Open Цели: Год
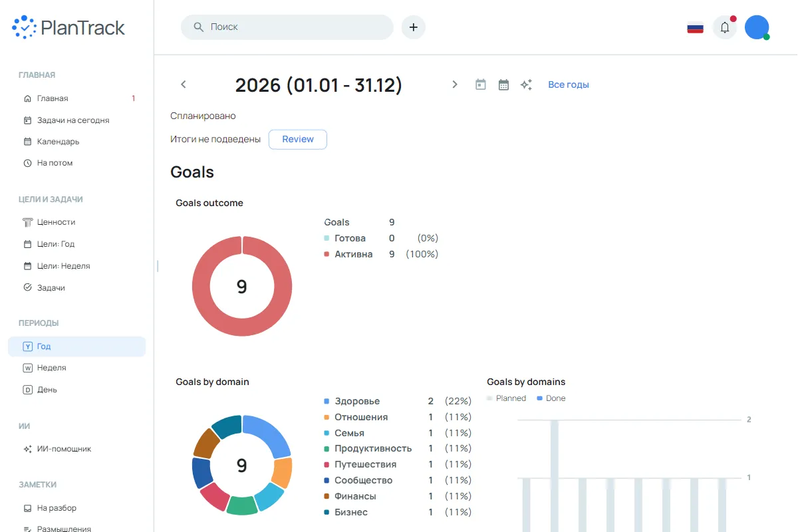 click(76, 244)
